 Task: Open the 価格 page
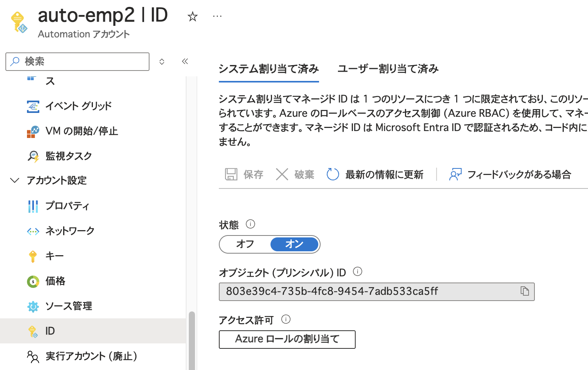(55, 281)
